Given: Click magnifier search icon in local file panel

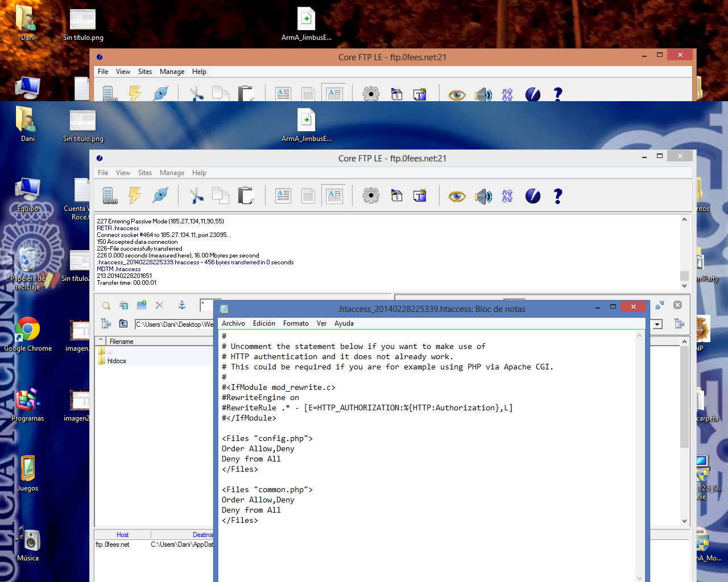Looking at the screenshot, I should pos(106,306).
